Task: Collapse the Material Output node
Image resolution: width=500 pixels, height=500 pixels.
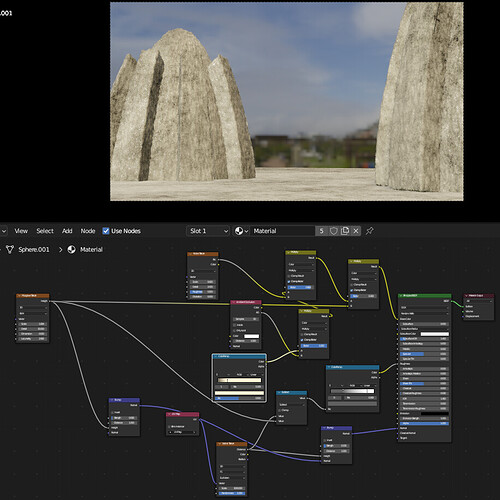Action: 466,296
